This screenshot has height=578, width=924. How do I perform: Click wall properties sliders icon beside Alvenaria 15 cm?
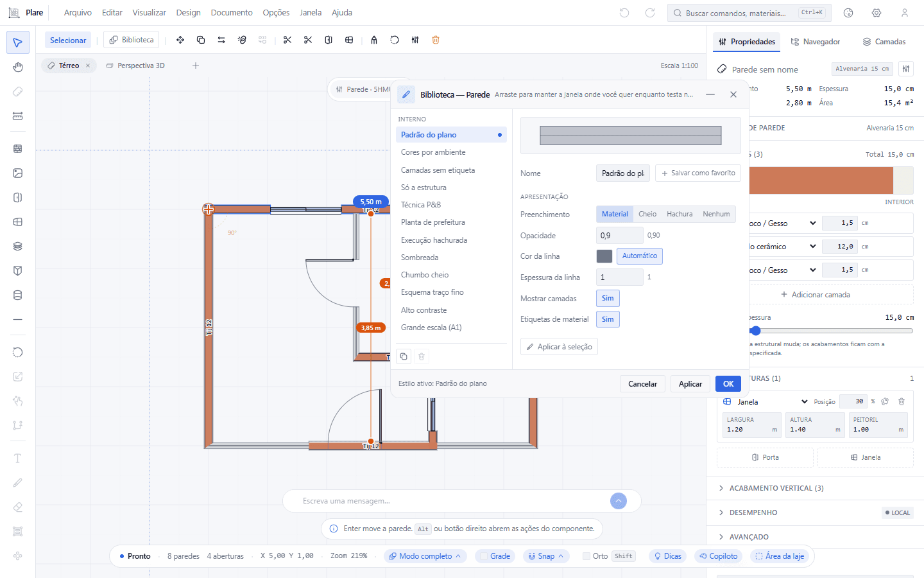[x=906, y=69]
